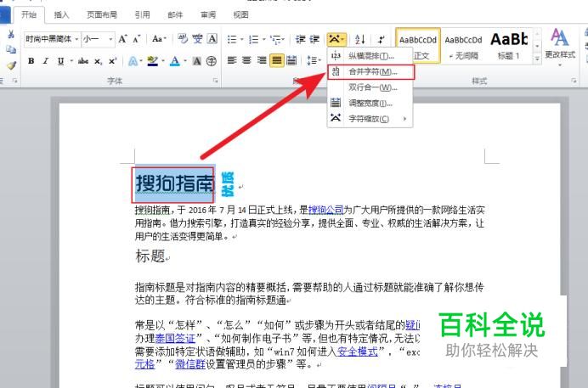Grow font size with larger A icon
This screenshot has width=588, height=388.
tap(122, 39)
